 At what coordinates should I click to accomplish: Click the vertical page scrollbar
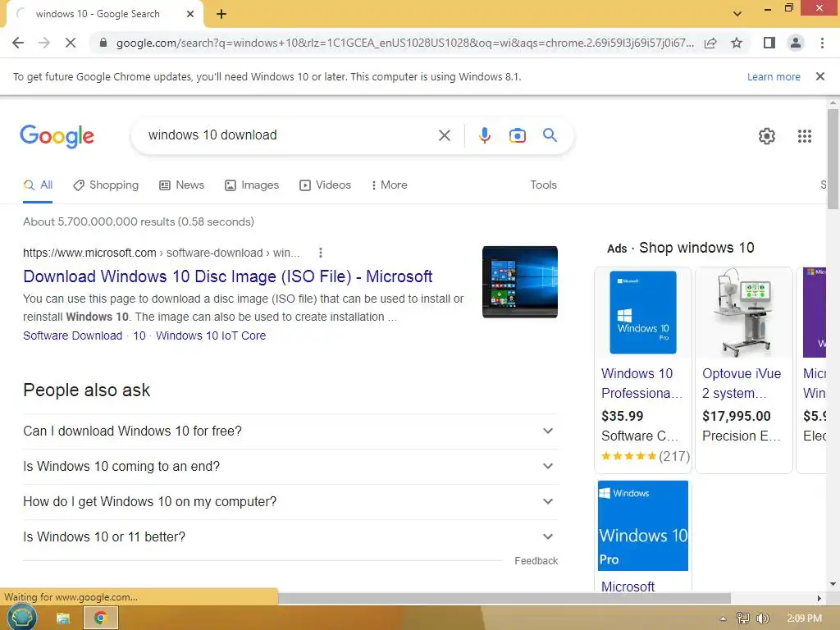point(833,158)
